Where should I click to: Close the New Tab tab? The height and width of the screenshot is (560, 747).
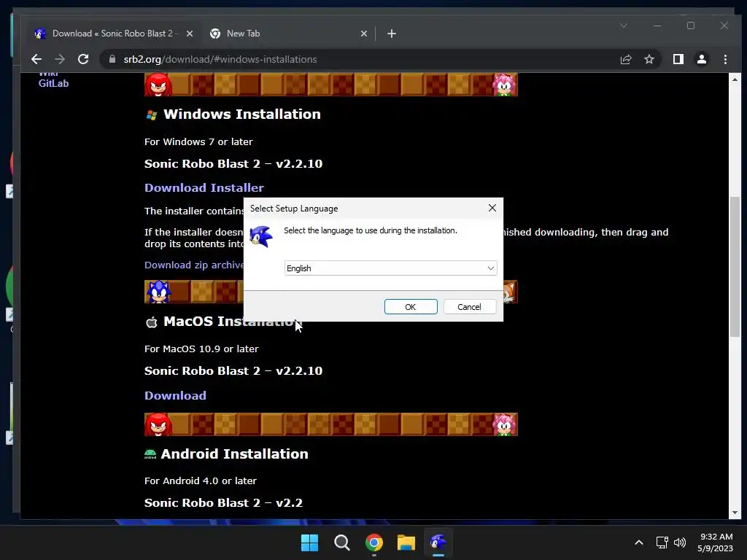[x=363, y=34]
